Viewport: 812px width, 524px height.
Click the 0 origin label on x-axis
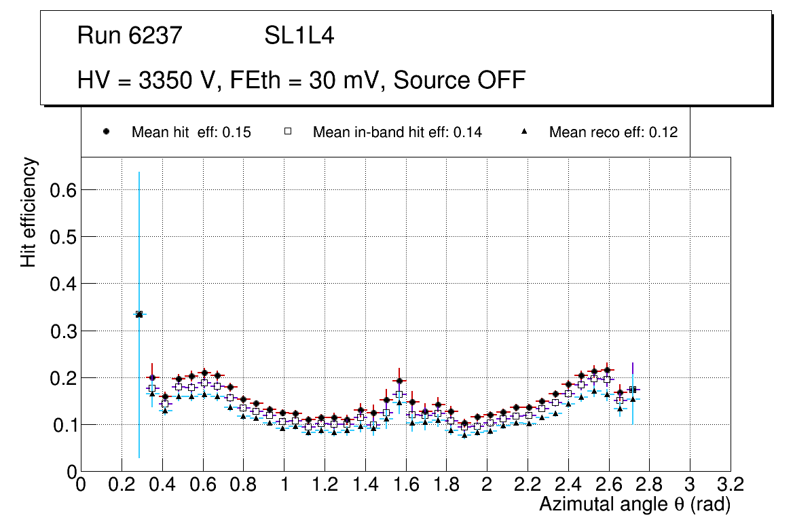[81, 485]
